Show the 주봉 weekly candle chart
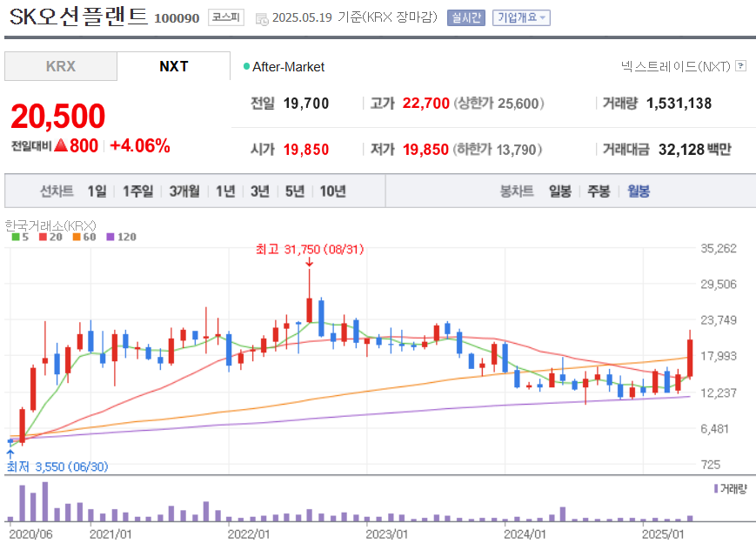 pos(599,191)
